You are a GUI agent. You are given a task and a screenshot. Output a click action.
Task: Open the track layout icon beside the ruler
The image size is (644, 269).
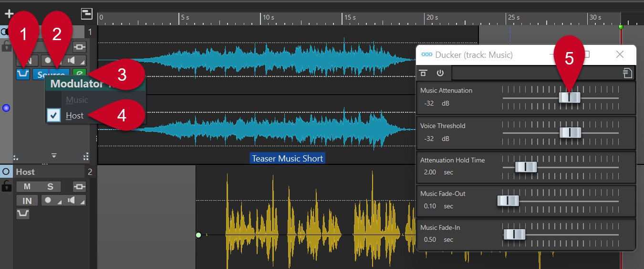pyautogui.click(x=87, y=13)
